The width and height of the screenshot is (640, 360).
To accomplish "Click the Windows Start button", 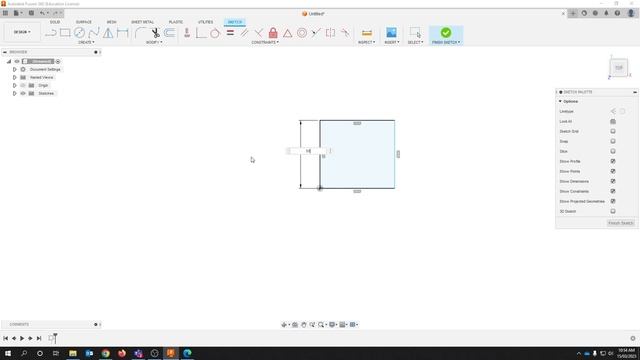I will pos(7,353).
